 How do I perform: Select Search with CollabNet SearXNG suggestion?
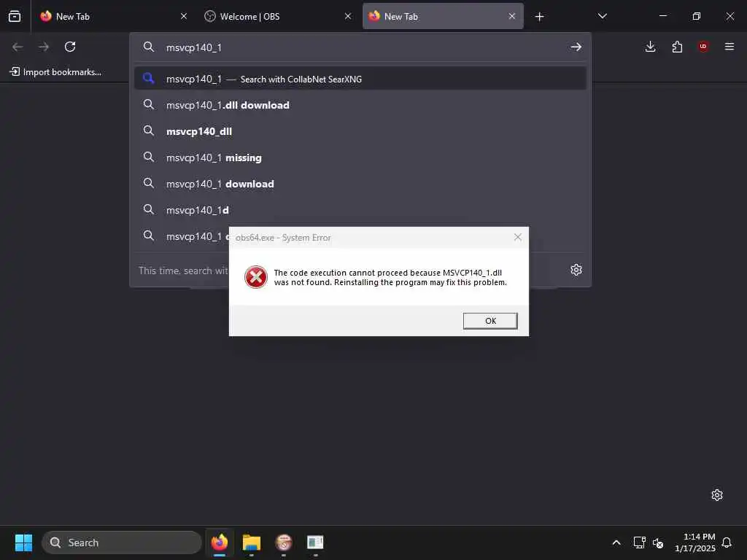click(360, 79)
